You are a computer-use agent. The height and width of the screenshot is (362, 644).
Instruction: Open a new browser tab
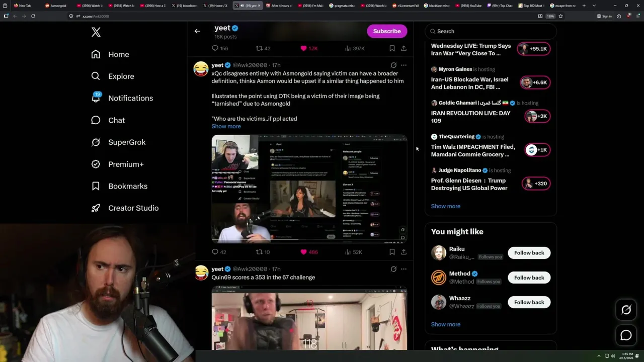(x=584, y=6)
